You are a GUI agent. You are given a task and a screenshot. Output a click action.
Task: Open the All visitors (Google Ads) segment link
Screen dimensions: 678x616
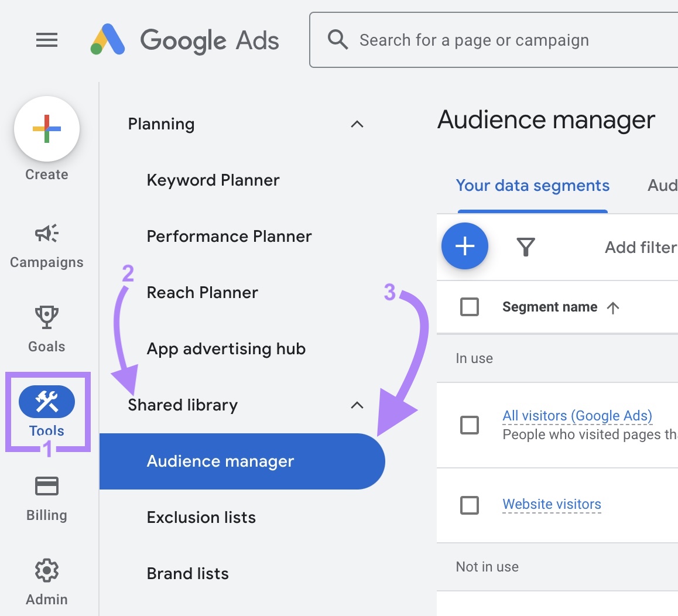coord(577,415)
